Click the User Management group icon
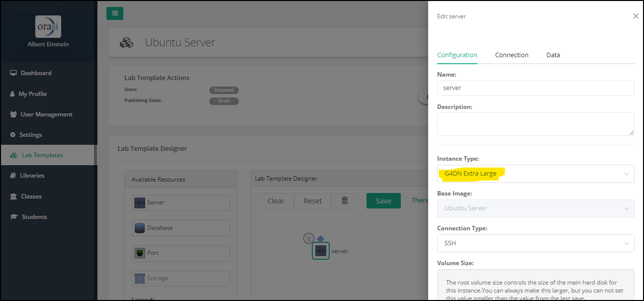 pyautogui.click(x=13, y=114)
